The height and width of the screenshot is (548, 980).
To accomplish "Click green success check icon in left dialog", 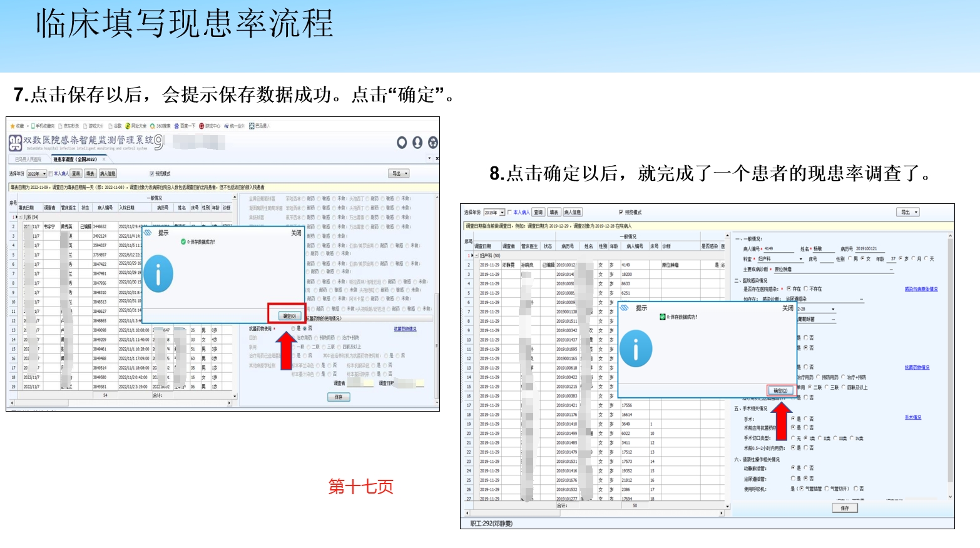I will pos(183,241).
